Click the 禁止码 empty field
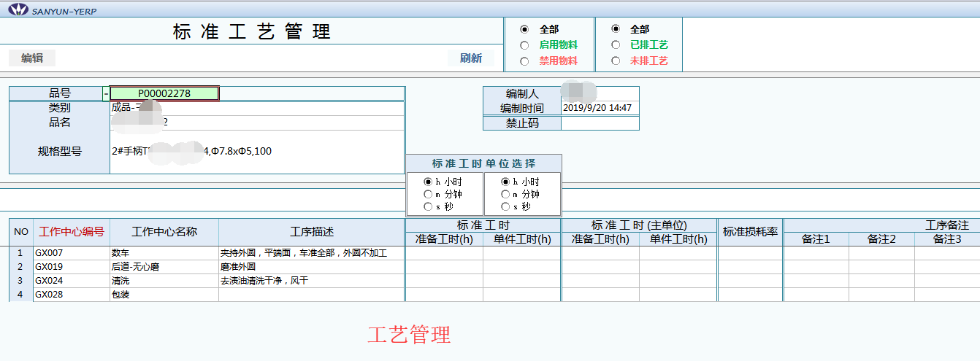The height and width of the screenshot is (361, 980). pos(600,123)
